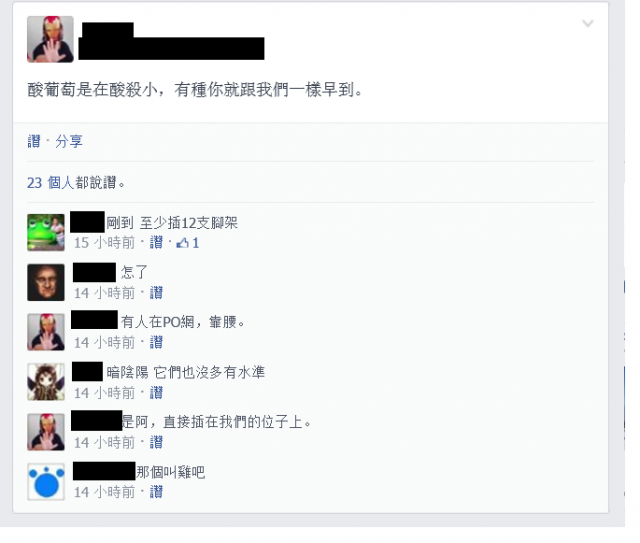
Task: Like the 有人在PO網，靠腰 comment
Action: [156, 342]
